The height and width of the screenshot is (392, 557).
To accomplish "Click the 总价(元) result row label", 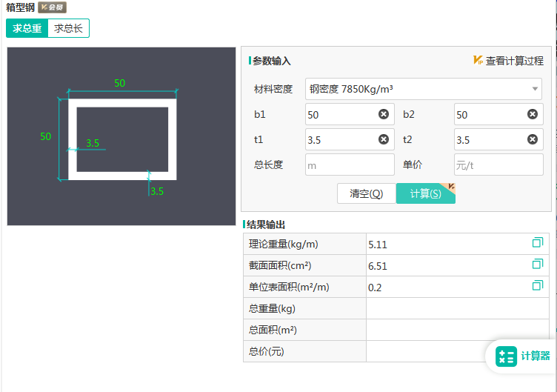I will pyautogui.click(x=266, y=351).
